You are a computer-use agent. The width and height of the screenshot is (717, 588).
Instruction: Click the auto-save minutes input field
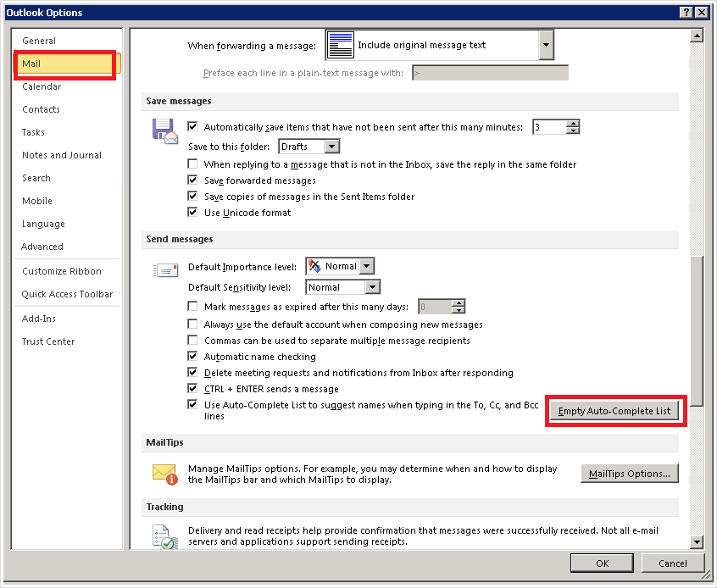tap(550, 126)
